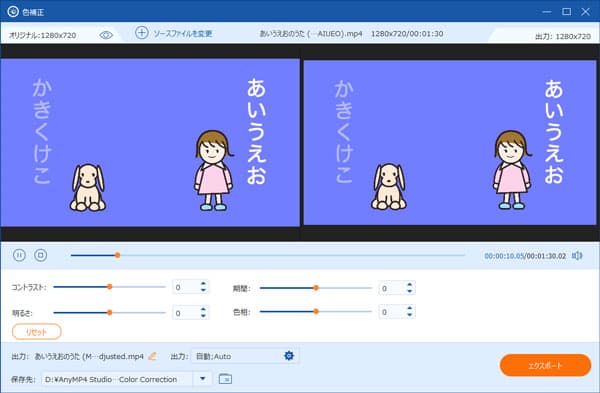
Task: Click ソースファイルを変更 link
Action: [183, 34]
